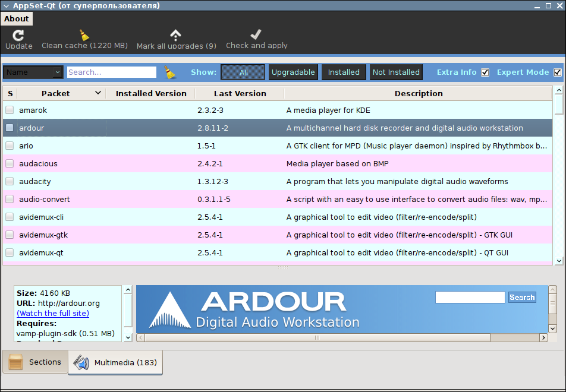Toggle the Extra Info checkbox
The width and height of the screenshot is (566, 392).
[x=485, y=72]
